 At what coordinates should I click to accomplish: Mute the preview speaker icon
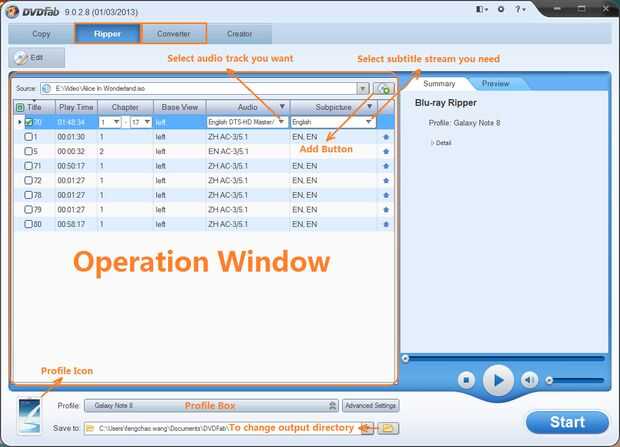click(529, 380)
